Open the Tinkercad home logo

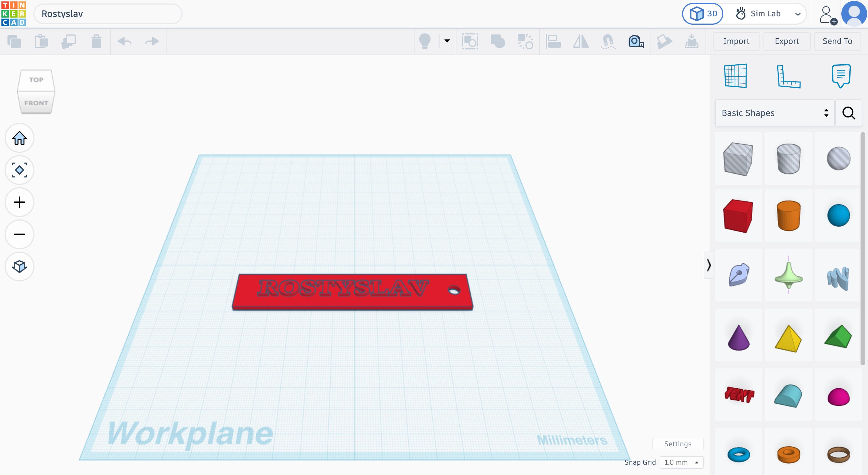click(x=13, y=14)
